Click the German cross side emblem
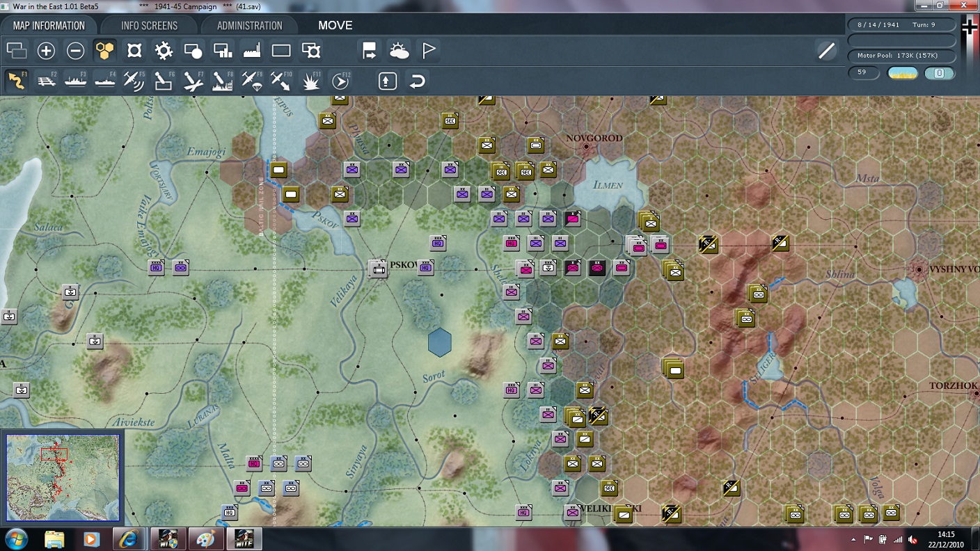 pos(970,27)
